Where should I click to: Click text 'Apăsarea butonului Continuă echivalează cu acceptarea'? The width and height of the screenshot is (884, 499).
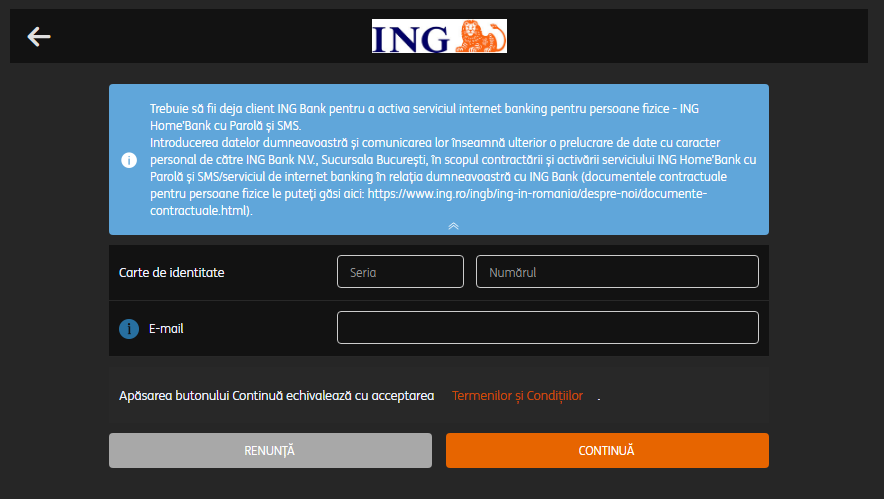(276, 396)
